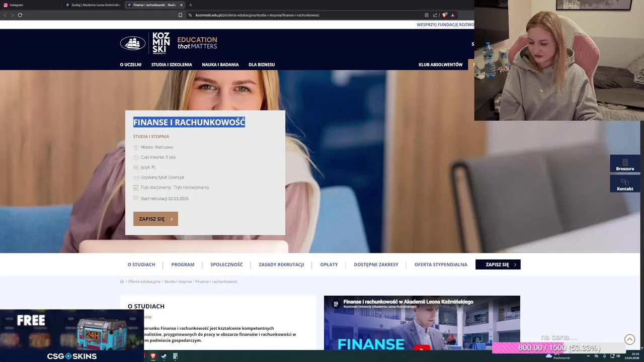Click the scroll-to-top arrow circle
This screenshot has width=644, height=362.
click(x=629, y=340)
